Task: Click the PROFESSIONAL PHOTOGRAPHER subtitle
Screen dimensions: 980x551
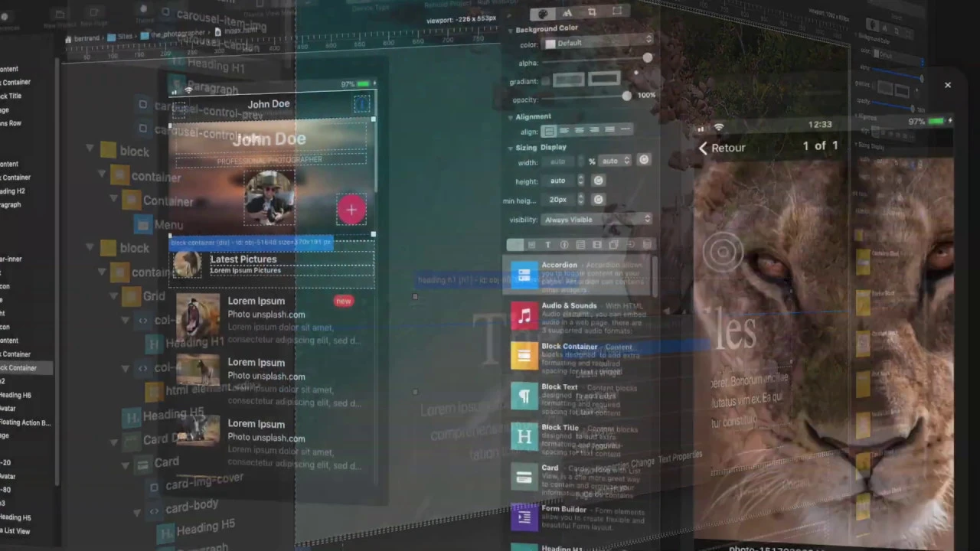Action: point(269,161)
